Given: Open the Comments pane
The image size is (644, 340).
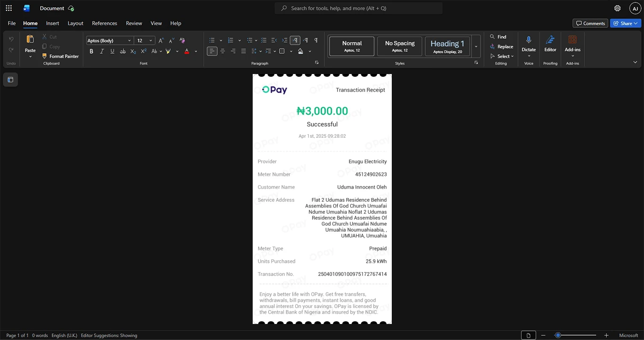Looking at the screenshot, I should 590,23.
